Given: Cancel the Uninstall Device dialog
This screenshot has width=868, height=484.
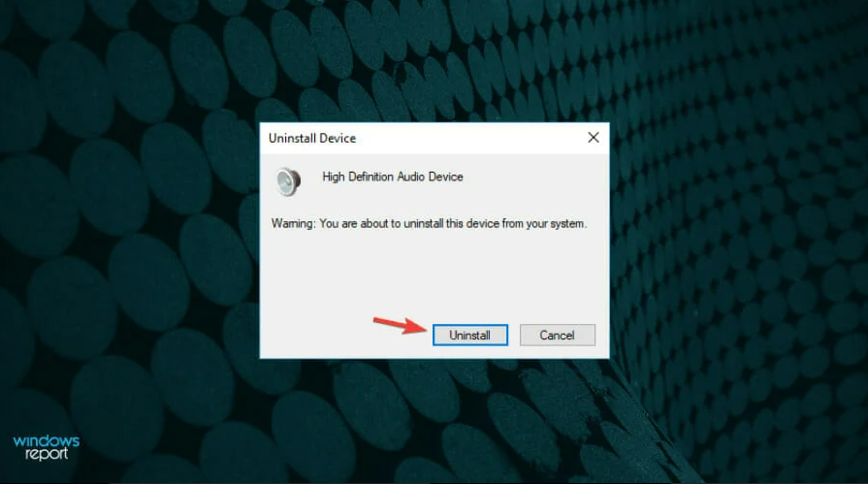Looking at the screenshot, I should pyautogui.click(x=557, y=335).
